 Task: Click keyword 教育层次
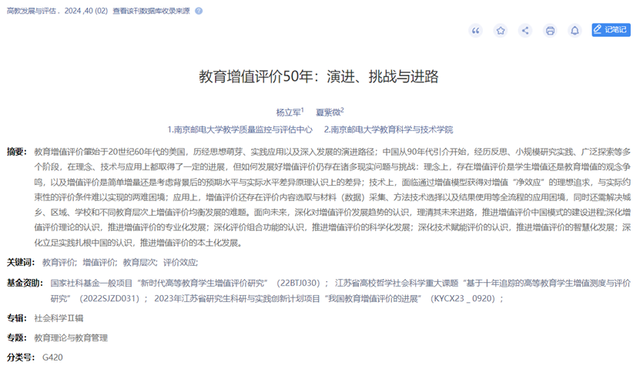[139, 262]
